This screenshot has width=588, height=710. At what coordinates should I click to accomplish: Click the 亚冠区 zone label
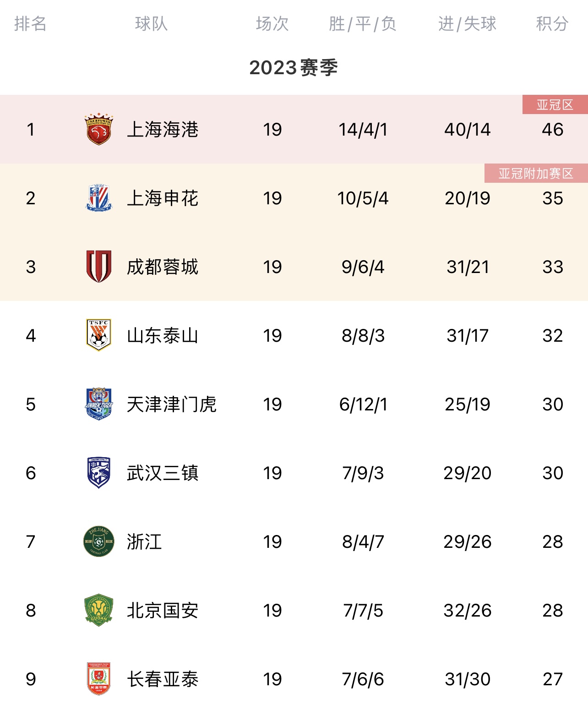tap(555, 105)
